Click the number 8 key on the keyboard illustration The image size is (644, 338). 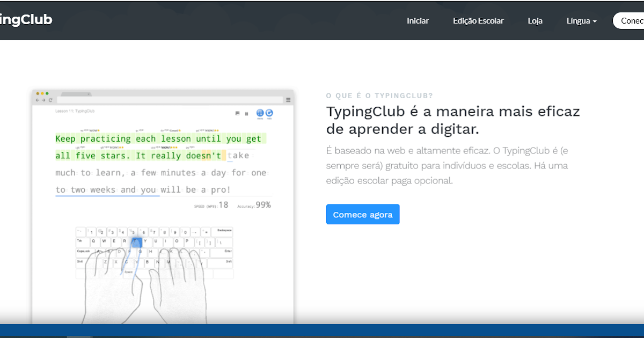(x=164, y=232)
